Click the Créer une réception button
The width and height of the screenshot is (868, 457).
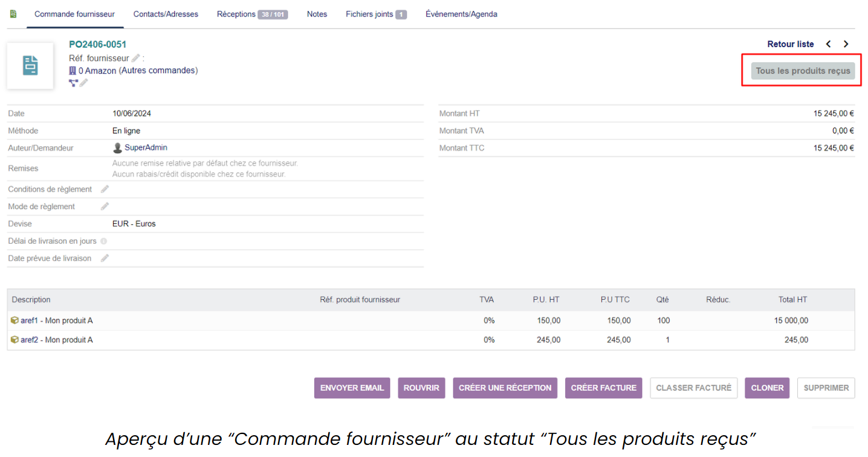point(505,388)
